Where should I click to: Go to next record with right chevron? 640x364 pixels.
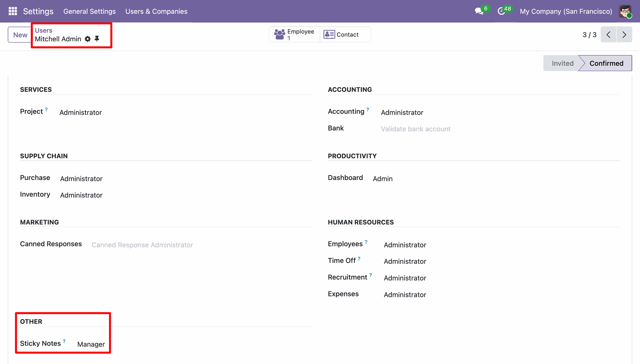pos(624,35)
